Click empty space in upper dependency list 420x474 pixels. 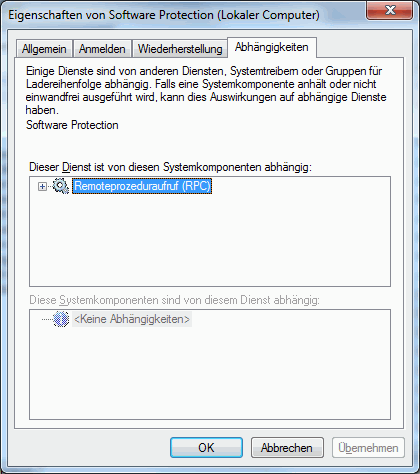210,240
